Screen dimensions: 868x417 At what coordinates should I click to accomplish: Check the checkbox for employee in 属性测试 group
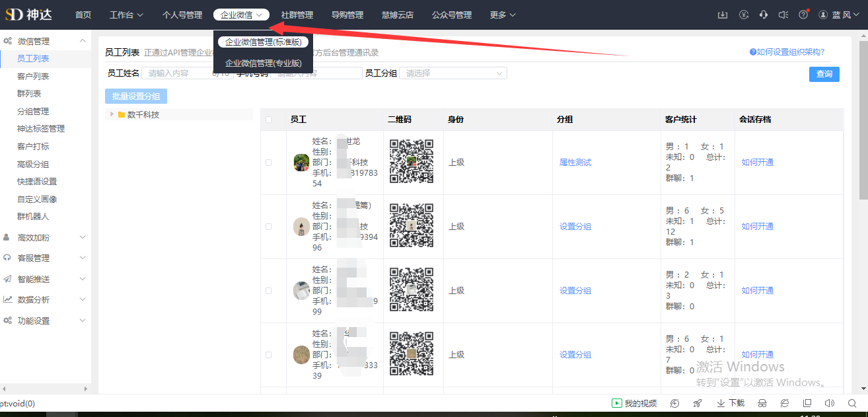pos(268,163)
